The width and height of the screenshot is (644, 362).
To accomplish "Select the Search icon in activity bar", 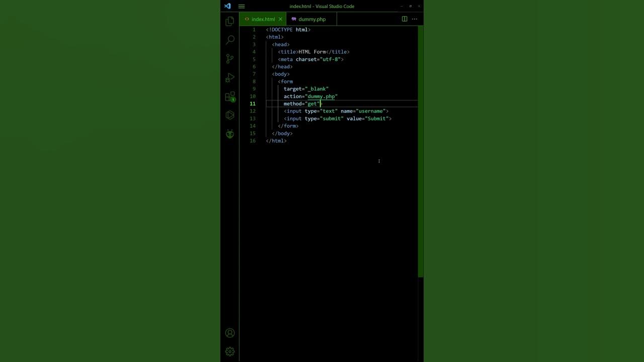I will 230,40.
